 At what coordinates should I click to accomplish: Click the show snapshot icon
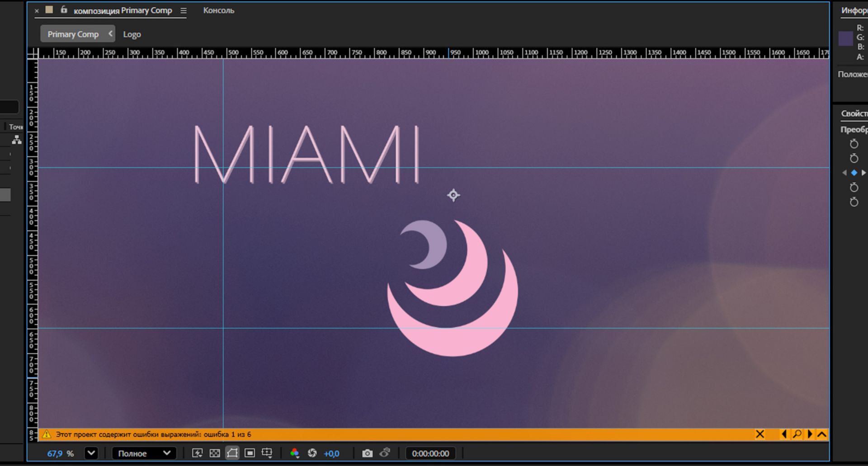385,452
